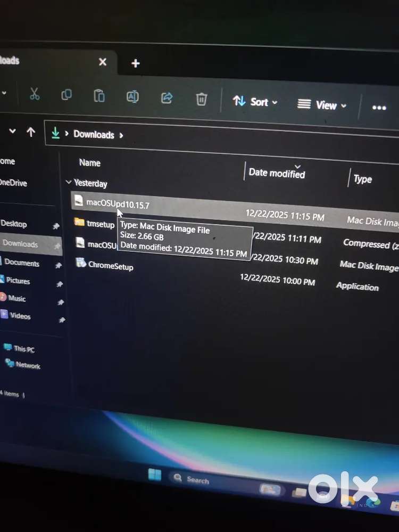399x532 pixels.
Task: Select the ChromeSetup application file
Action: (x=110, y=265)
